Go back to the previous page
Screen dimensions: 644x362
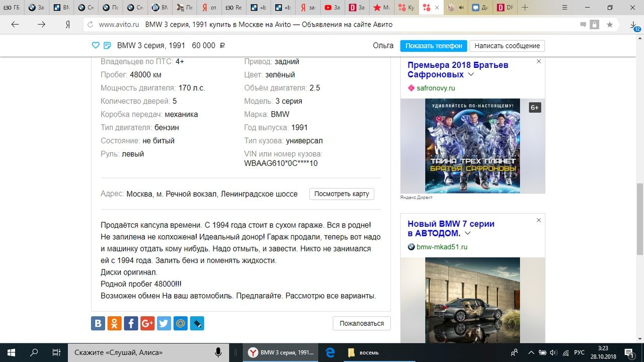tap(15, 24)
